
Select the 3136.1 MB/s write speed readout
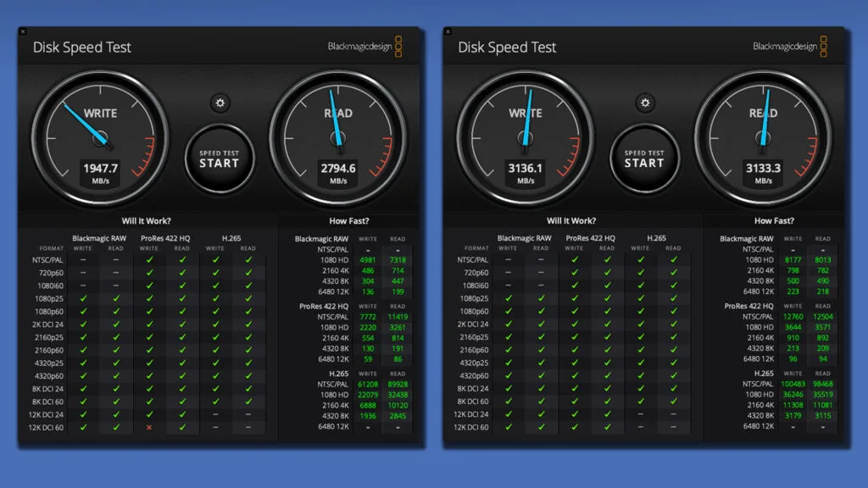[x=525, y=169]
